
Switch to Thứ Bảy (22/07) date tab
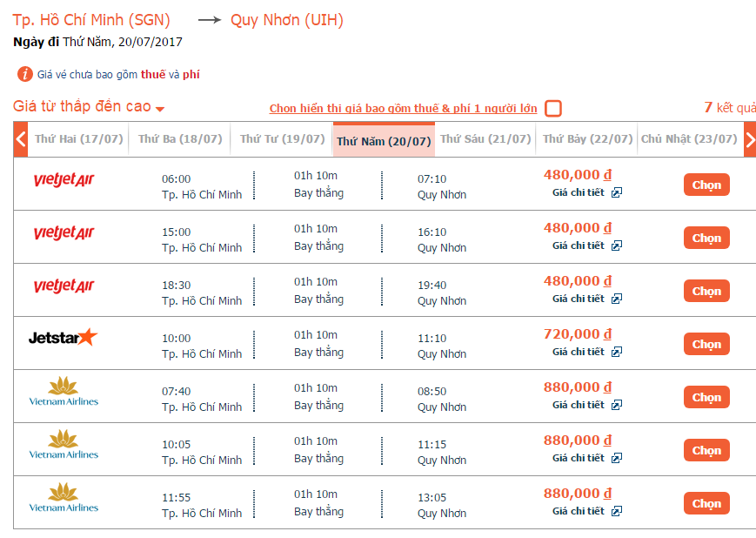coord(587,139)
